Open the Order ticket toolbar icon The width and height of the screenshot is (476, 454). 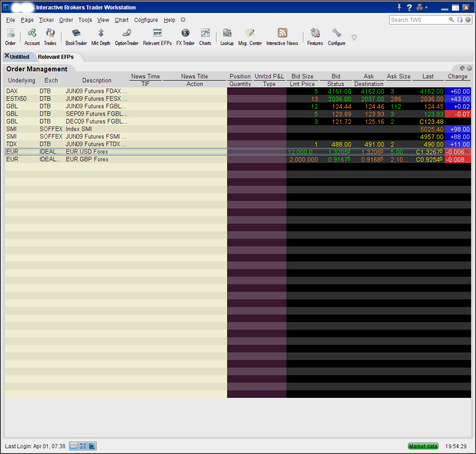tap(10, 37)
